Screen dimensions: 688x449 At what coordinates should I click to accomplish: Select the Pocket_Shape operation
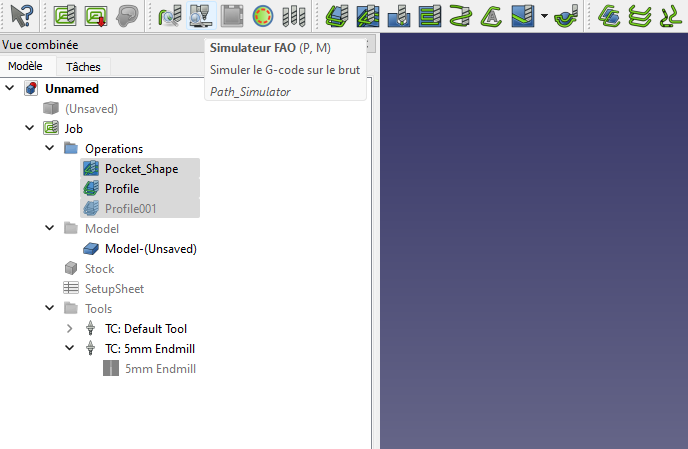(x=140, y=169)
